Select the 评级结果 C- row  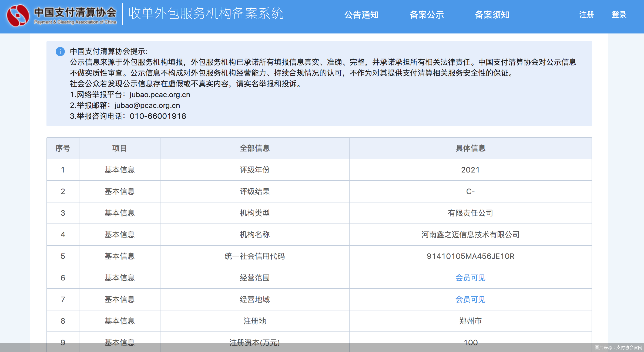(x=470, y=191)
